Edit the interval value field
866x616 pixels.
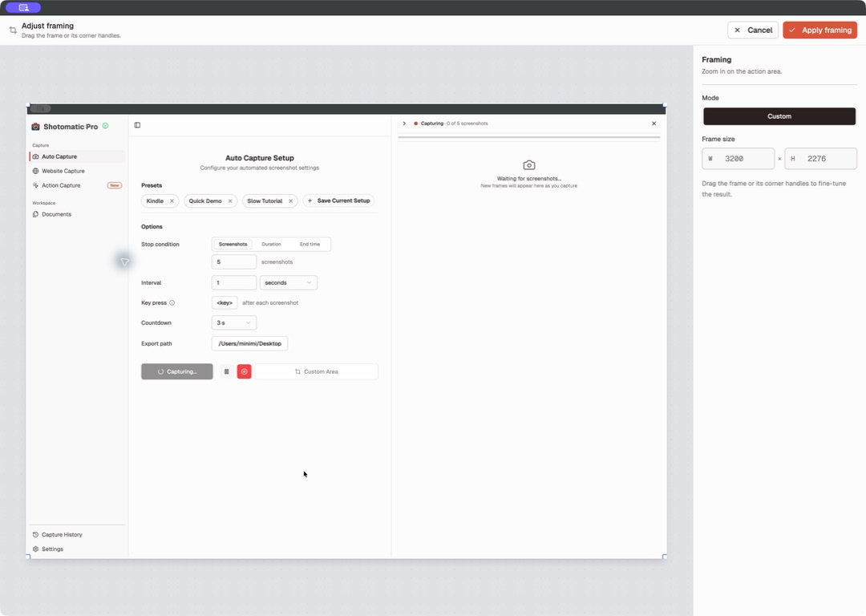pos(233,282)
